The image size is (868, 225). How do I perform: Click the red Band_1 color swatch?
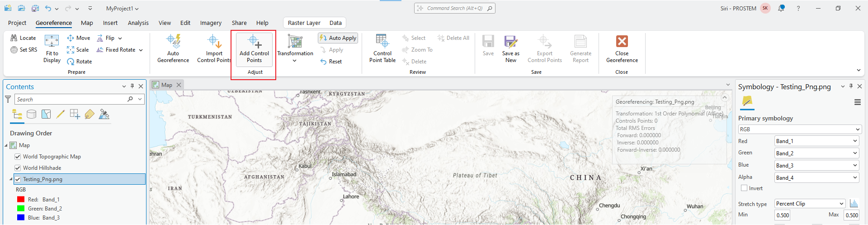pyautogui.click(x=21, y=199)
